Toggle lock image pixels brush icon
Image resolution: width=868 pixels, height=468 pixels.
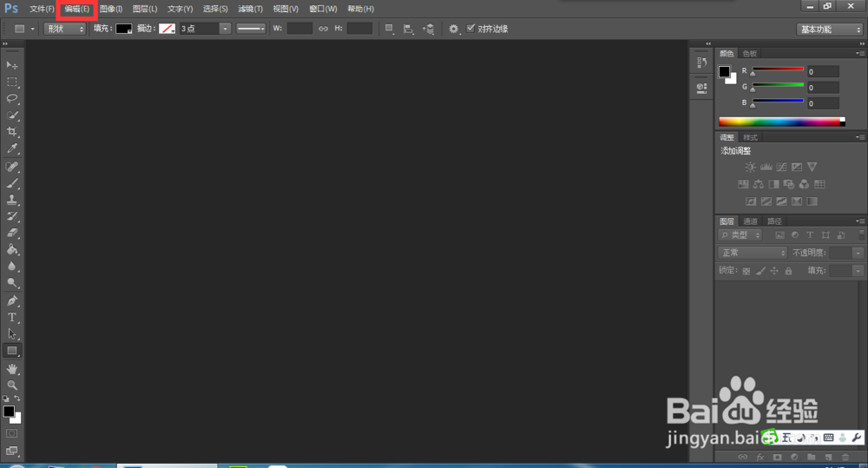click(760, 271)
